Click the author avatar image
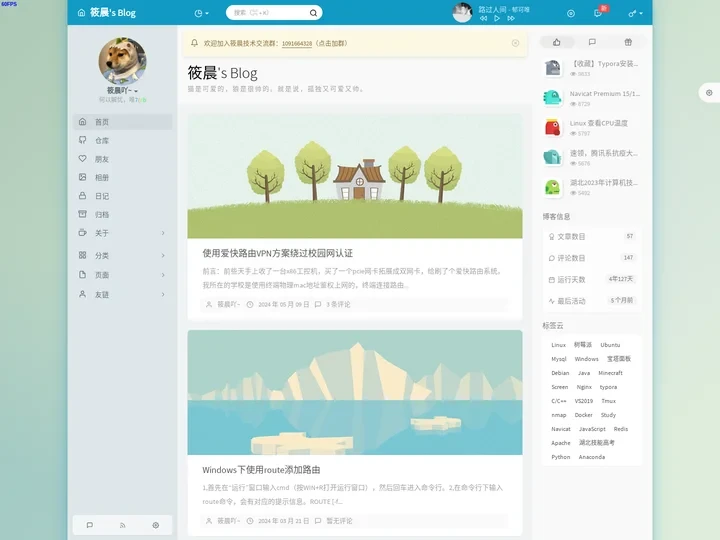This screenshot has width=720, height=540. click(122, 61)
